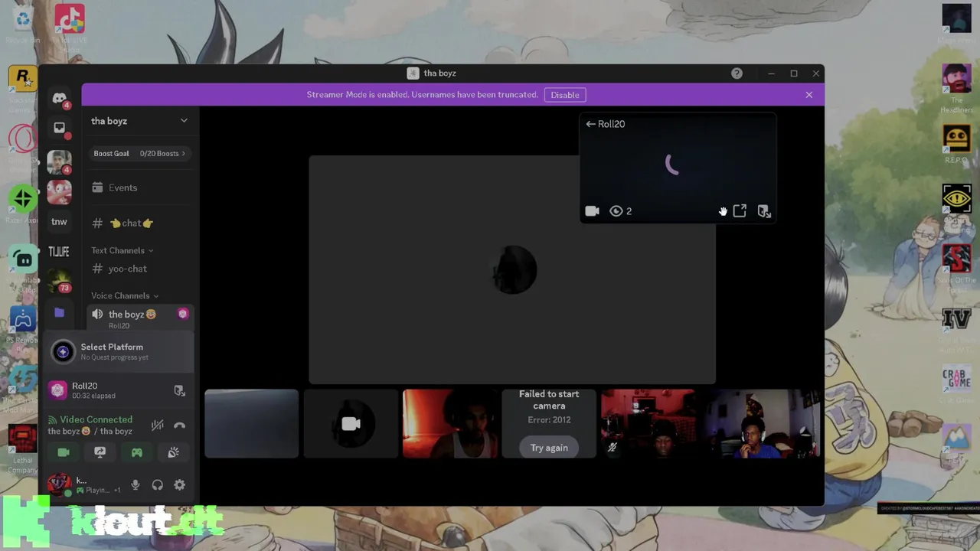
Task: Disable Streamer Mode via banner button
Action: pyautogui.click(x=565, y=95)
